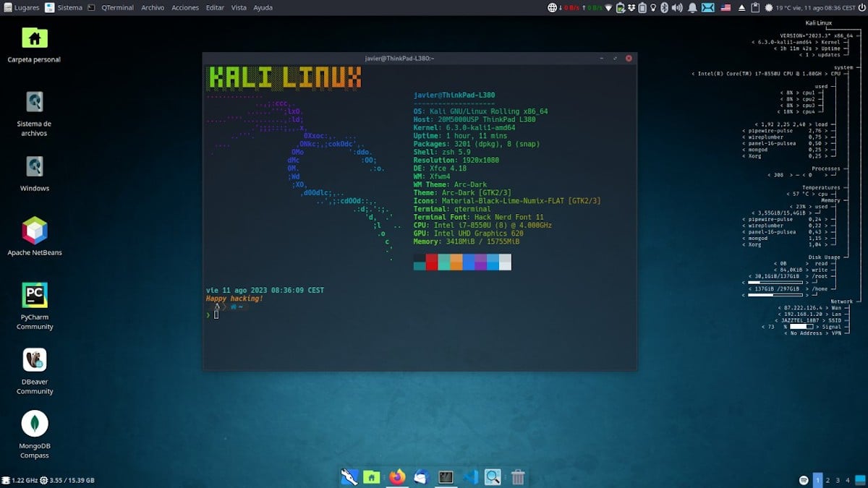Click the power/logout icon in panel
Viewport: 868px width, 488px height.
(x=861, y=8)
